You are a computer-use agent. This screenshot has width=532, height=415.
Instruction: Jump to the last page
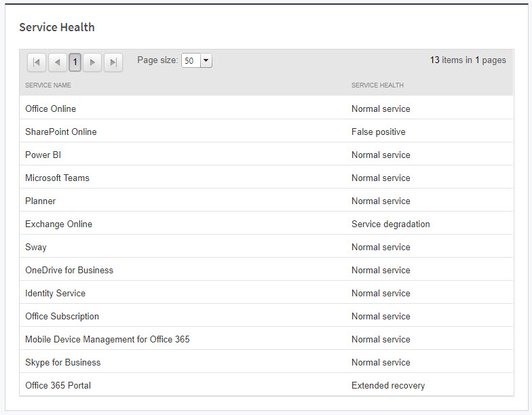(x=113, y=62)
